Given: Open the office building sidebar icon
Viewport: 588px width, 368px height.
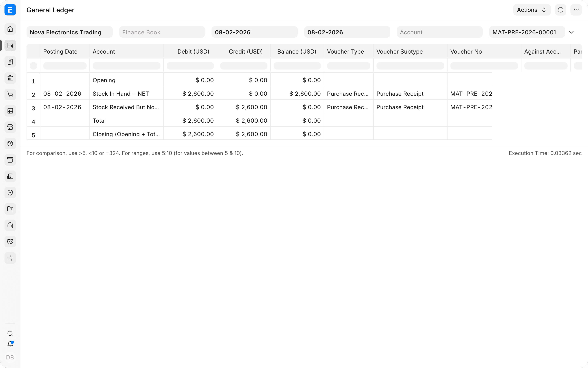Looking at the screenshot, I should pyautogui.click(x=10, y=176).
